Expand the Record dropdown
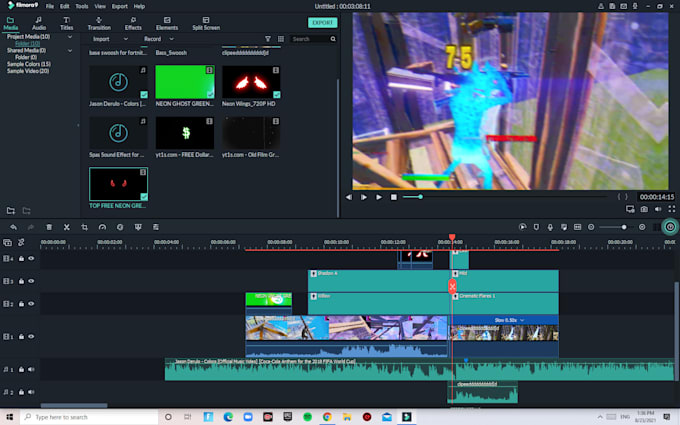This screenshot has width=680, height=425. tap(171, 39)
